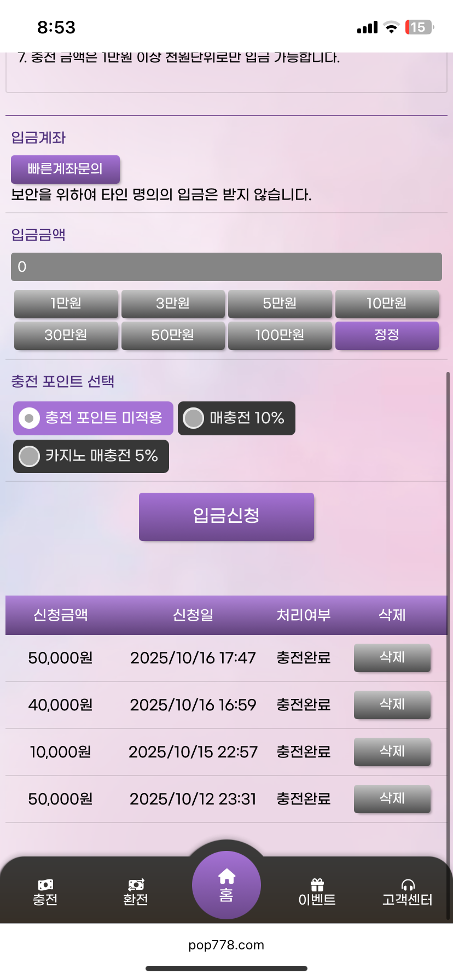Open the 이벤트 gift icon
This screenshot has width=453, height=980.
[x=317, y=885]
